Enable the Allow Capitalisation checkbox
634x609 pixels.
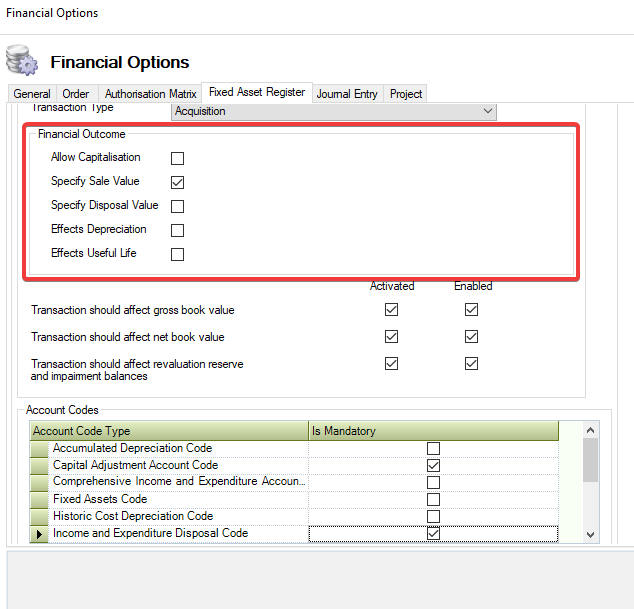178,158
